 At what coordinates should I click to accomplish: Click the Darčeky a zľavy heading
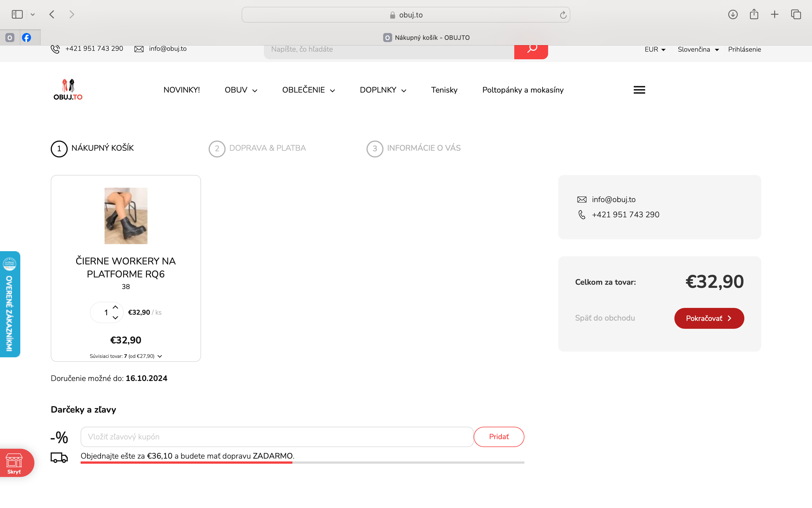click(83, 410)
